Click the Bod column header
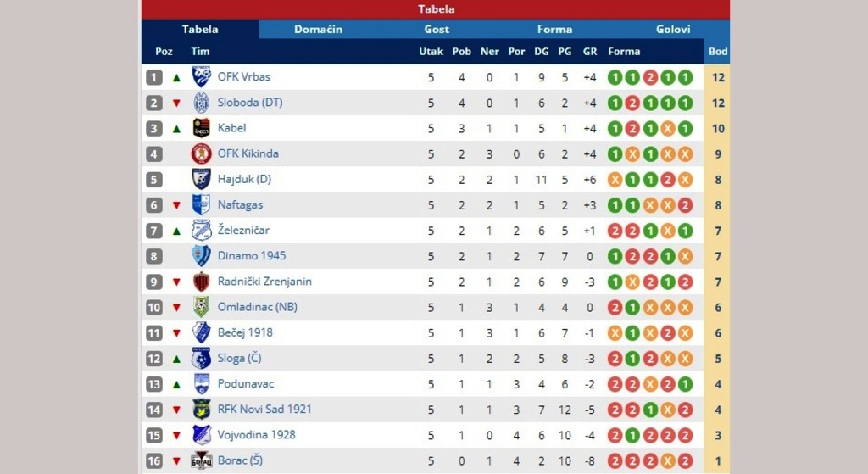This screenshot has height=474, width=868. [717, 52]
